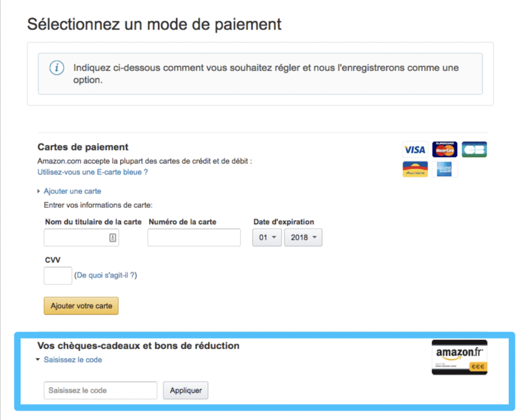The width and height of the screenshot is (530, 420).
Task: Click the amazon.fr gift card image
Action: click(x=459, y=357)
